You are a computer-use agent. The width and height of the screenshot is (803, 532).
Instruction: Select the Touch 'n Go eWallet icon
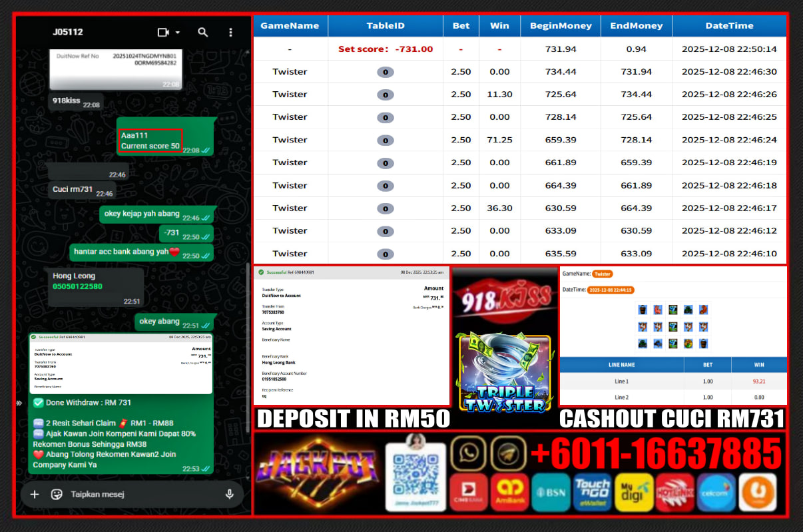coord(593,492)
